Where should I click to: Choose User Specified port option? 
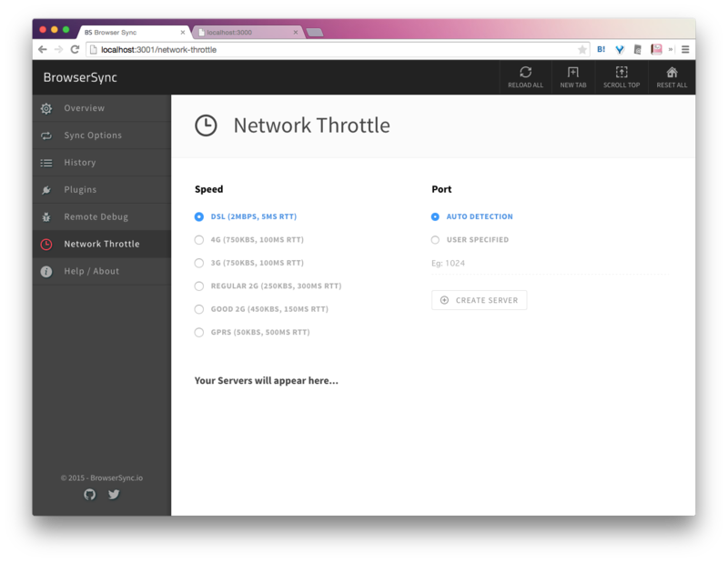470,240
